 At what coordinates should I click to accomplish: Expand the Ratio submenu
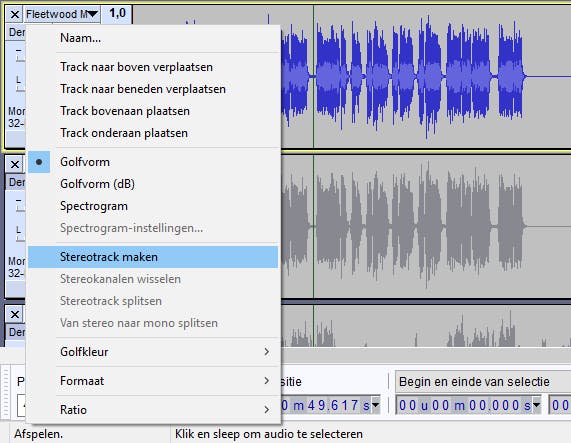[x=153, y=410]
